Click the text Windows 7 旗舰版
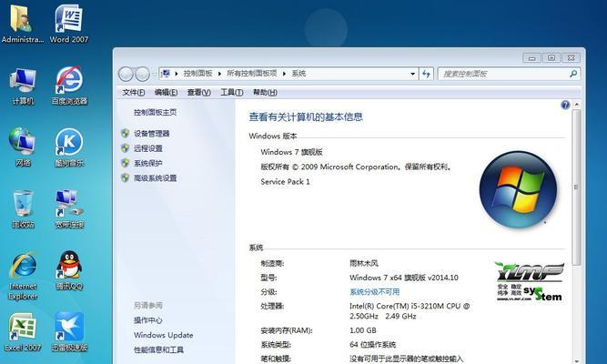 coord(291,152)
